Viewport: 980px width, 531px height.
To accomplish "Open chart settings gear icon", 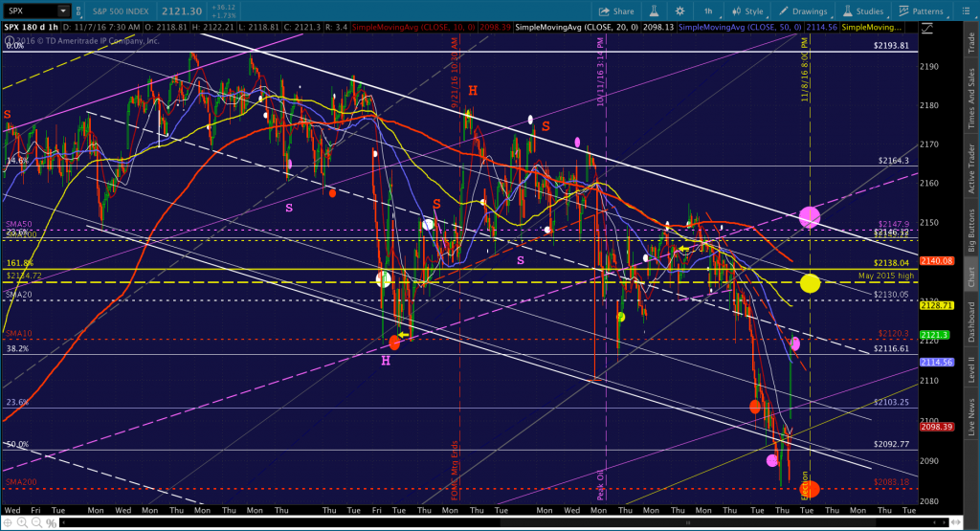I will (680, 11).
